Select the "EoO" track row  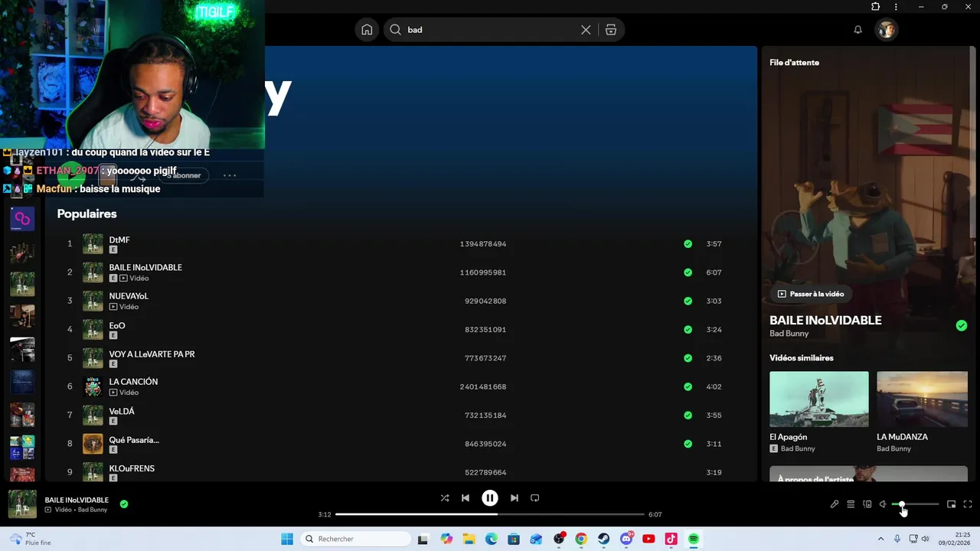[394, 330]
